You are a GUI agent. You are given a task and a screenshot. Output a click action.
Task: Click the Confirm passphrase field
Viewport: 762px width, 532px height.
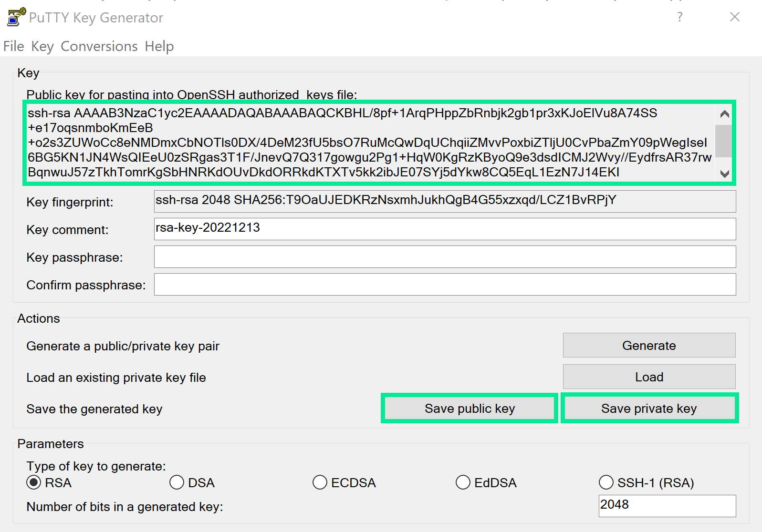445,284
